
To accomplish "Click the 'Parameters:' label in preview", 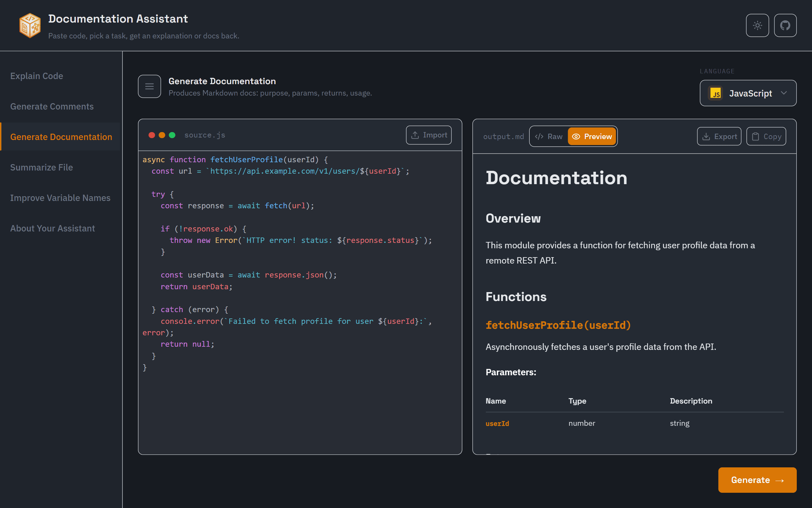I will tap(511, 372).
